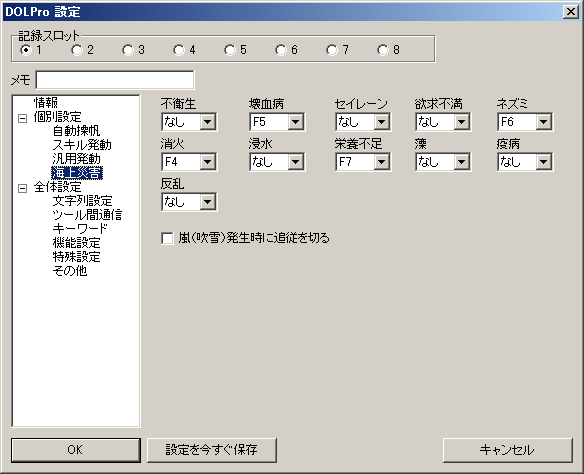The image size is (584, 474).
Task: Open the 栄養不足 dropdown showing F7
Action: [363, 162]
